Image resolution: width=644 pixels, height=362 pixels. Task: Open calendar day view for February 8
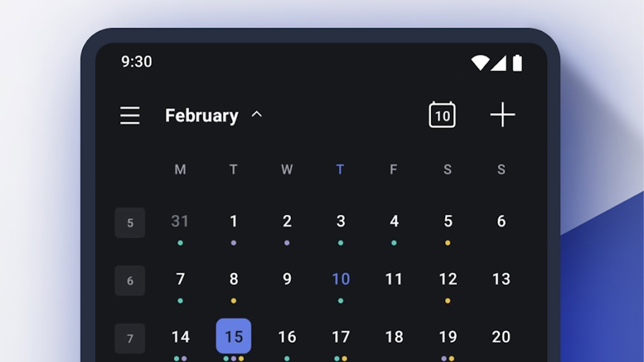tap(233, 279)
